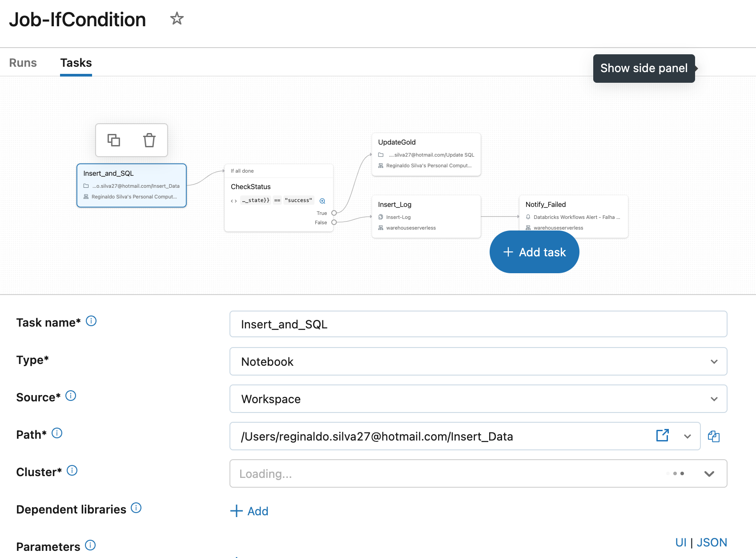This screenshot has height=558, width=756.
Task: Click the warehouse icon in Insert_Log node
Action: point(381,228)
